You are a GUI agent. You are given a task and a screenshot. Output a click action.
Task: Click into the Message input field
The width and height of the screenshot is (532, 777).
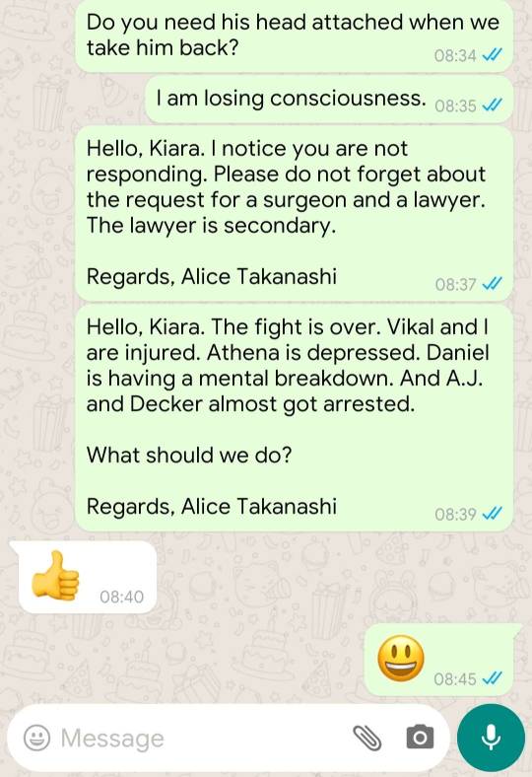click(x=198, y=738)
